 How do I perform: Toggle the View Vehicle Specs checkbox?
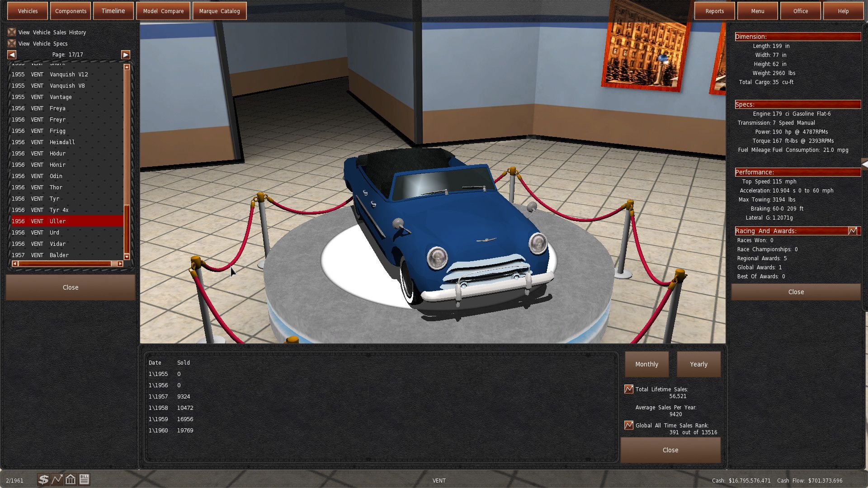click(x=11, y=43)
